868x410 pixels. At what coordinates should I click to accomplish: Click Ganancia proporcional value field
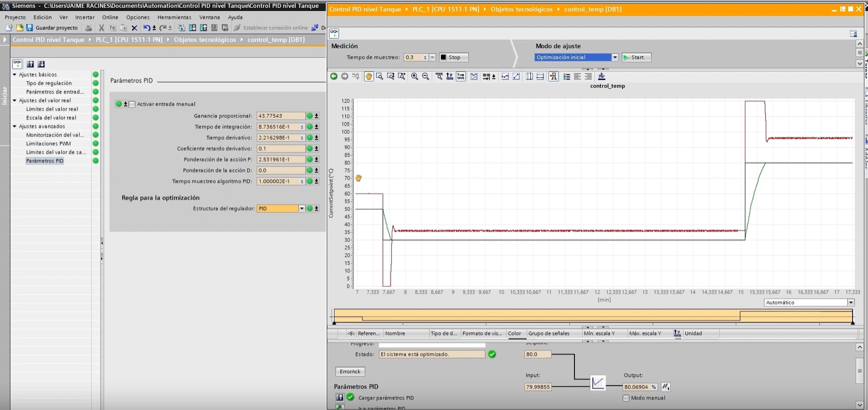pyautogui.click(x=281, y=116)
